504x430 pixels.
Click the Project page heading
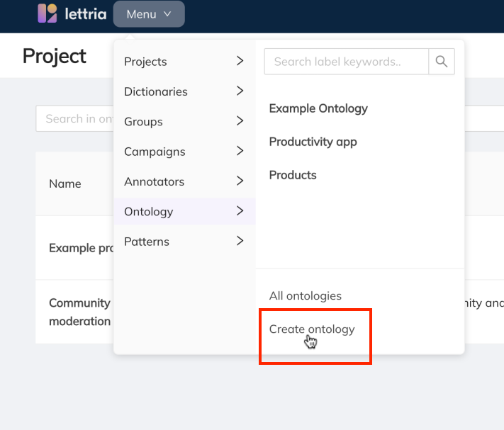pyautogui.click(x=55, y=57)
